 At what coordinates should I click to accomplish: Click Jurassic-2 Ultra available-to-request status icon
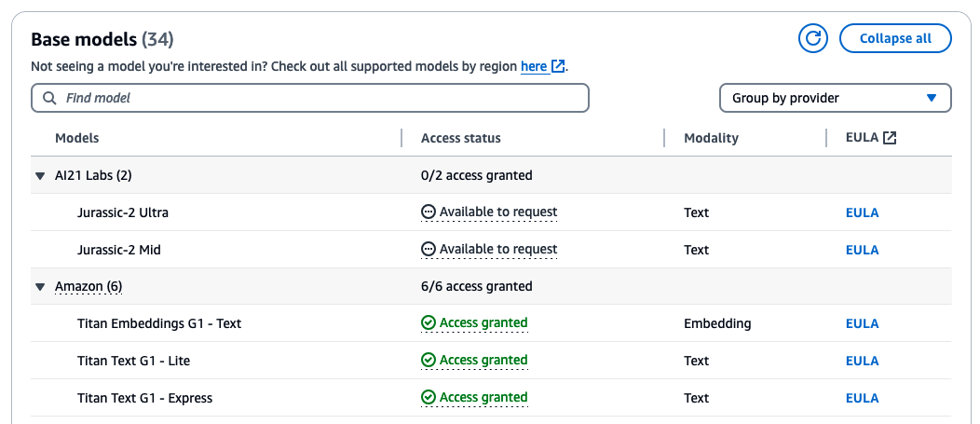(429, 212)
